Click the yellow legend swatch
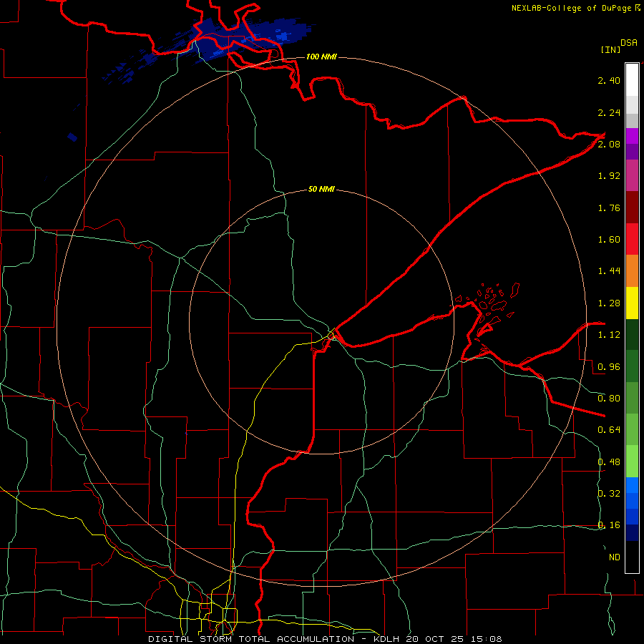The image size is (644, 644). pos(632,303)
